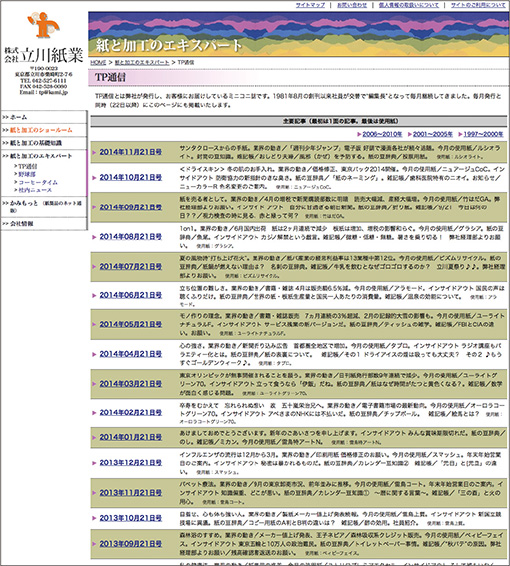Click the Tachikawa Shigyo orange mascot logo
The image size is (510, 566).
[x=44, y=24]
